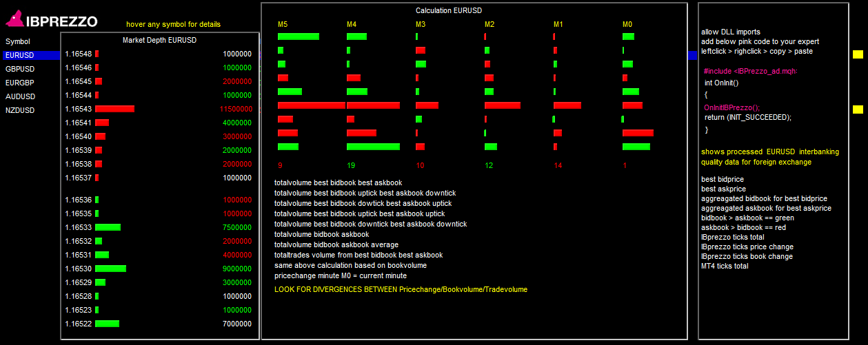The image size is (868, 345).
Task: Click the M3 column header
Action: click(421, 25)
